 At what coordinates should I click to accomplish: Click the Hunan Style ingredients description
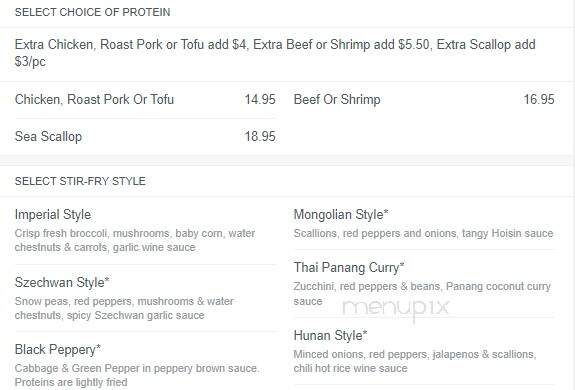click(415, 361)
